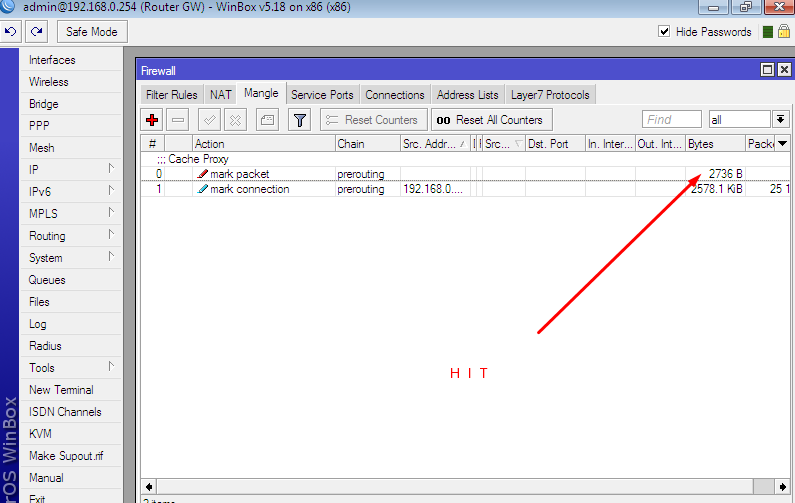Image resolution: width=795 pixels, height=503 pixels.
Task: Open the filter funnel icon
Action: [x=300, y=120]
